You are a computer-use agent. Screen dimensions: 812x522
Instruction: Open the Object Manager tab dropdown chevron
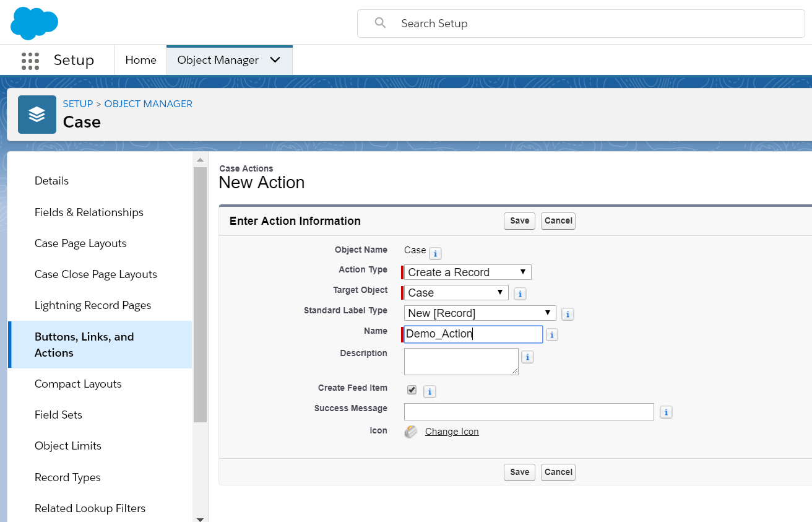(x=275, y=60)
